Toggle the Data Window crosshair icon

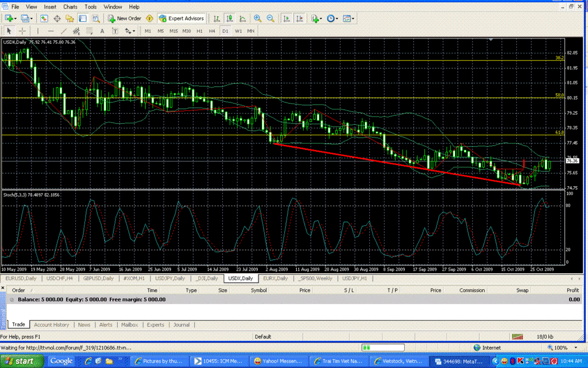coord(57,18)
